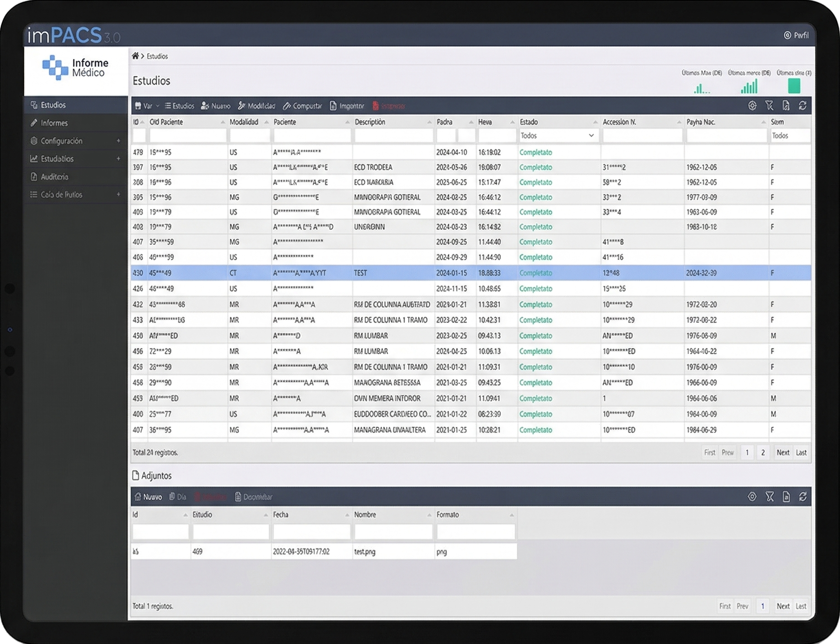Click Next in the studies pagination
The width and height of the screenshot is (840, 644).
pos(783,452)
